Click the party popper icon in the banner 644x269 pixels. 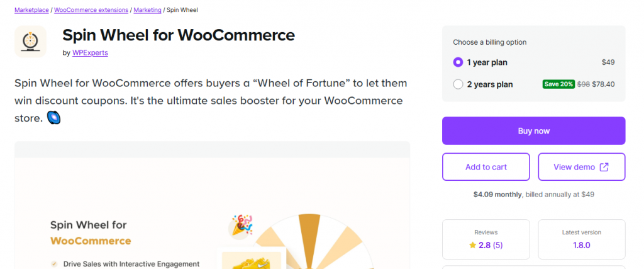coord(241,225)
